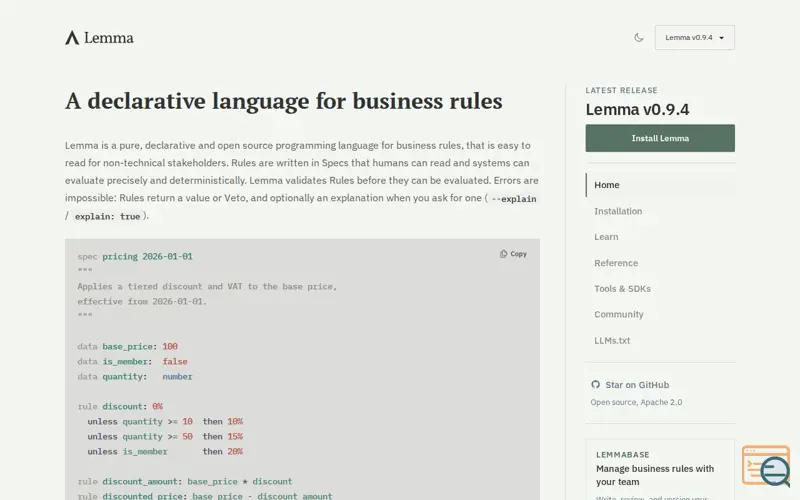This screenshot has width=800, height=500.
Task: Select Home in the sidebar navigation
Action: (660, 185)
